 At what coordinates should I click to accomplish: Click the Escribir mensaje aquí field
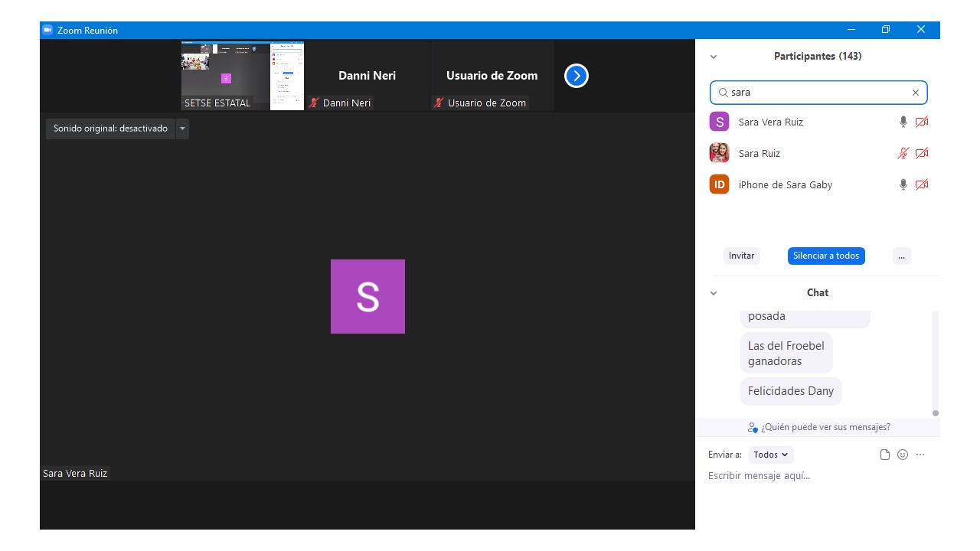point(816,476)
